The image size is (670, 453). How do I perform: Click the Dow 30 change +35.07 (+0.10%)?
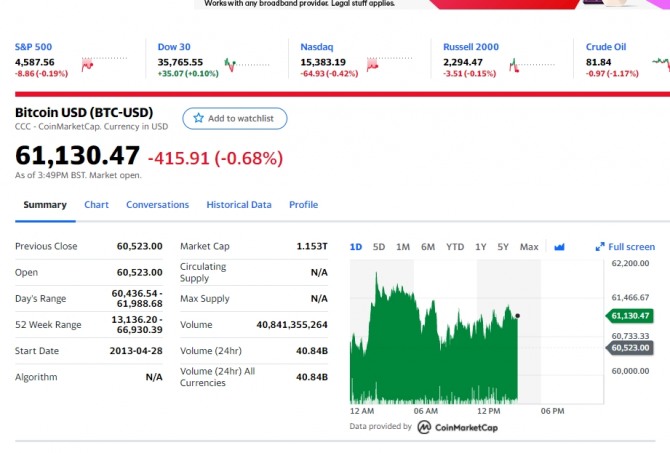tap(188, 74)
